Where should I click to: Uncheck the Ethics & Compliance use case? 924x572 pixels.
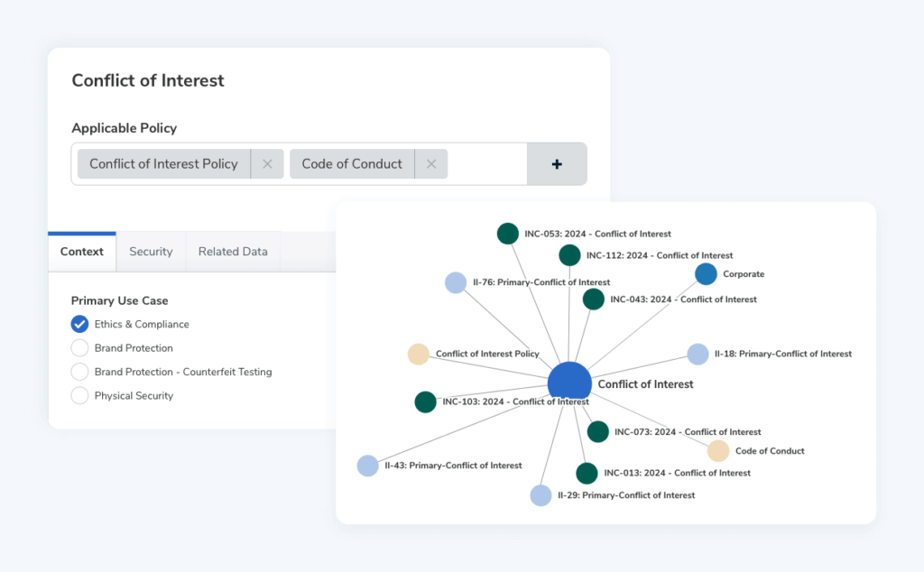(x=79, y=324)
